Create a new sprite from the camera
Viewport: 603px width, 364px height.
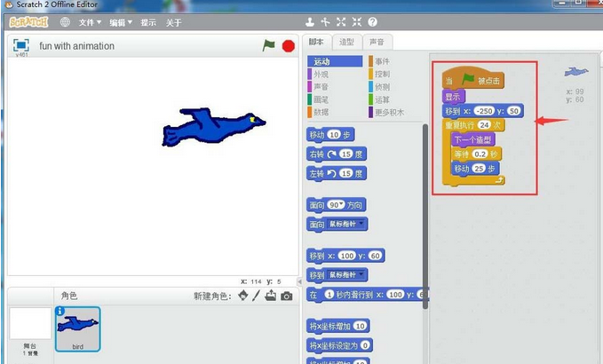coord(286,296)
